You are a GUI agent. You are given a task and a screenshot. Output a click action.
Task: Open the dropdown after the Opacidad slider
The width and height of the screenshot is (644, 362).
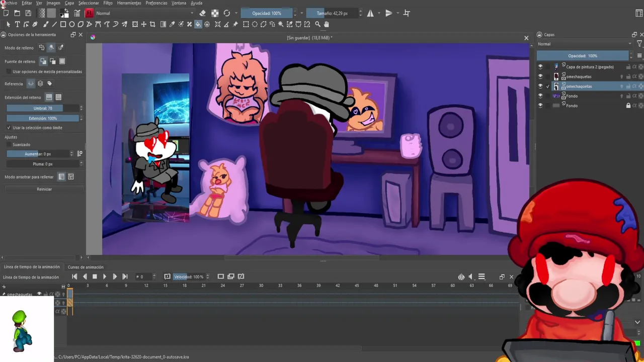tap(302, 13)
